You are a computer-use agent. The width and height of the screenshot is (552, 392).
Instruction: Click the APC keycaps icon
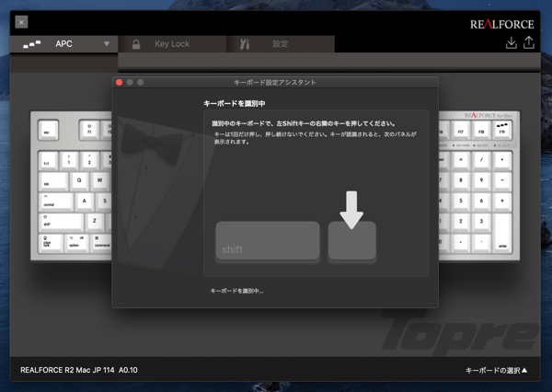pos(32,44)
